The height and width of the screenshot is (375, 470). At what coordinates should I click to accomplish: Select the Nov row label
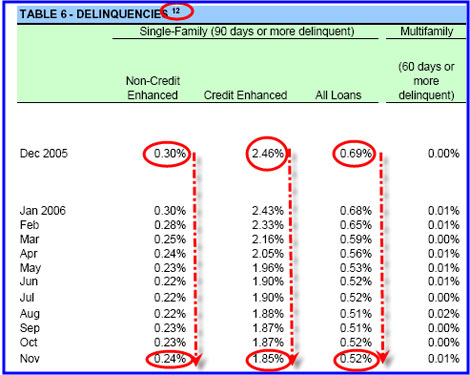click(x=30, y=359)
